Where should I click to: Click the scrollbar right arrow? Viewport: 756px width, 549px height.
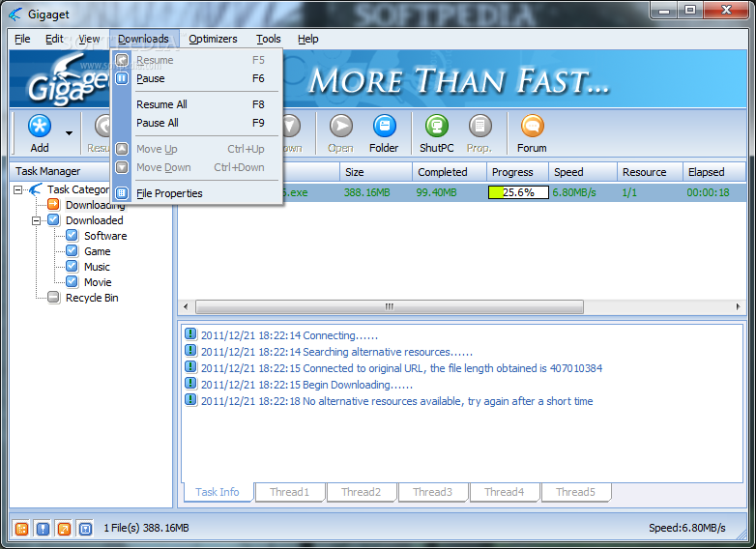[x=738, y=306]
